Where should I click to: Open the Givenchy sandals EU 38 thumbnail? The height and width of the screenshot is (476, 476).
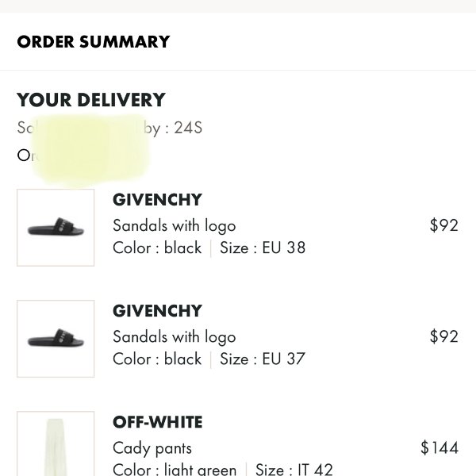pos(56,228)
